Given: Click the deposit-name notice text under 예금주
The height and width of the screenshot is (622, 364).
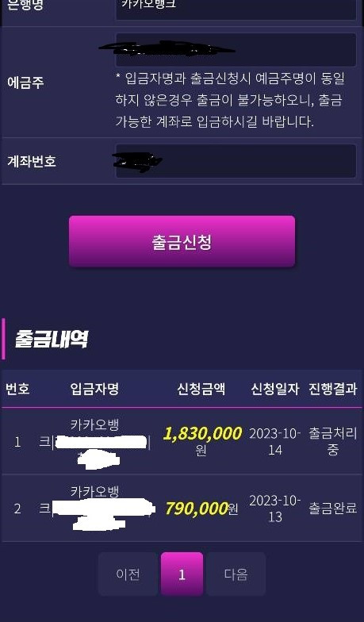Looking at the screenshot, I should tap(230, 100).
